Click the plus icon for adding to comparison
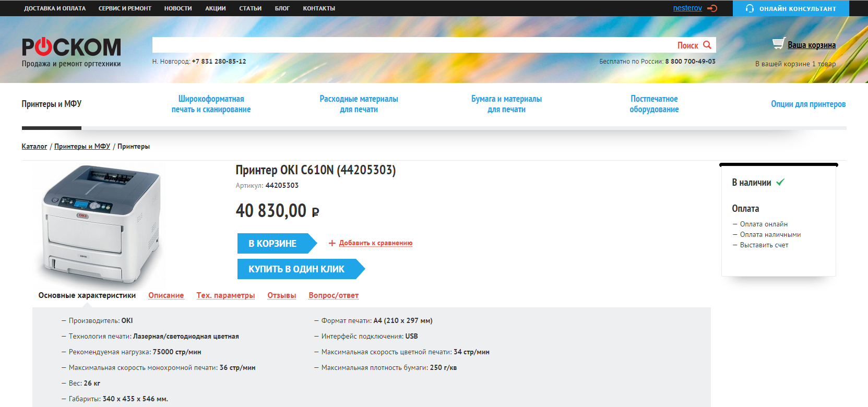868x407 pixels. 332,243
